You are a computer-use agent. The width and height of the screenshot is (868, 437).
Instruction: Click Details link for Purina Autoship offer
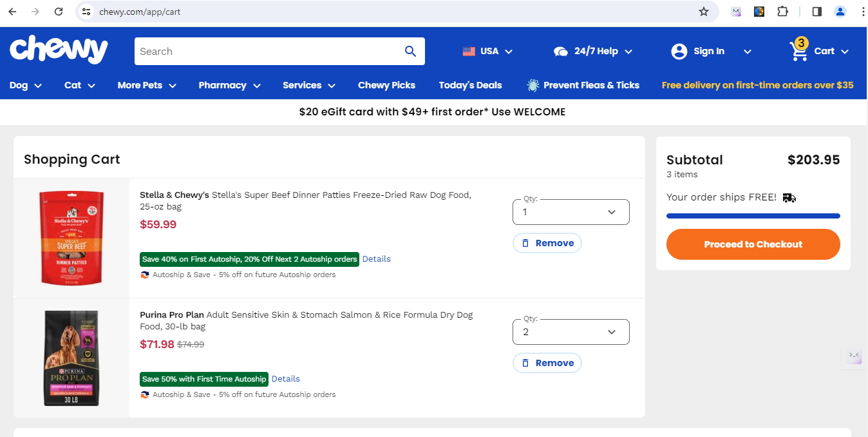coord(286,379)
